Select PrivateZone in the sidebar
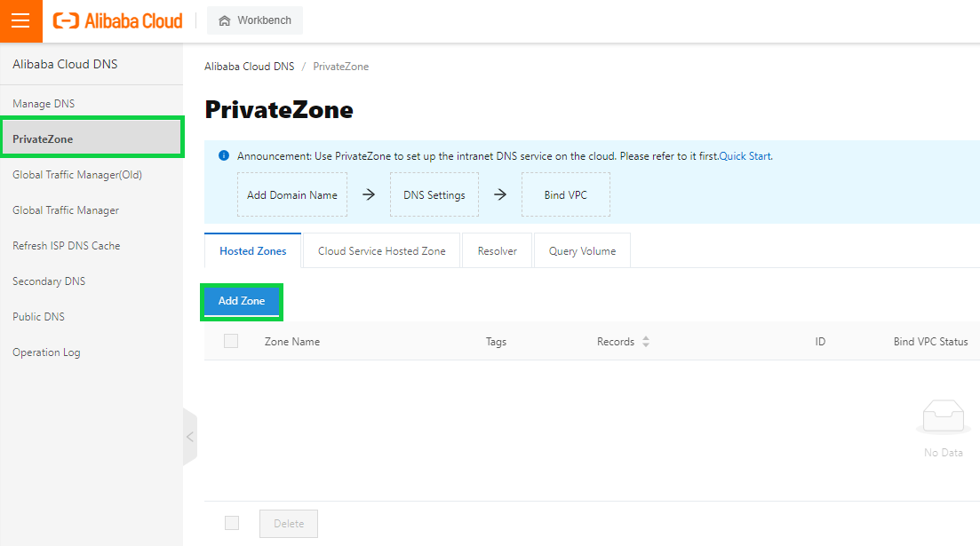The height and width of the screenshot is (546, 980). click(92, 138)
